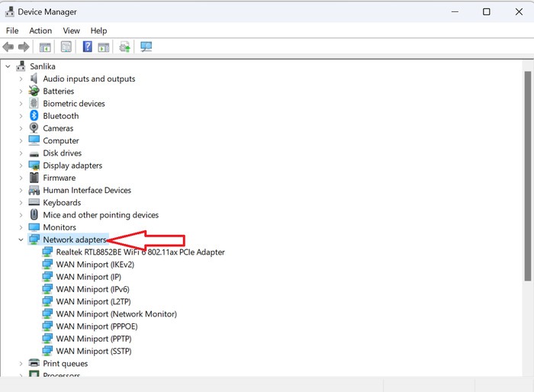Click the Firmware chip icon
The image size is (534, 392).
click(x=34, y=178)
